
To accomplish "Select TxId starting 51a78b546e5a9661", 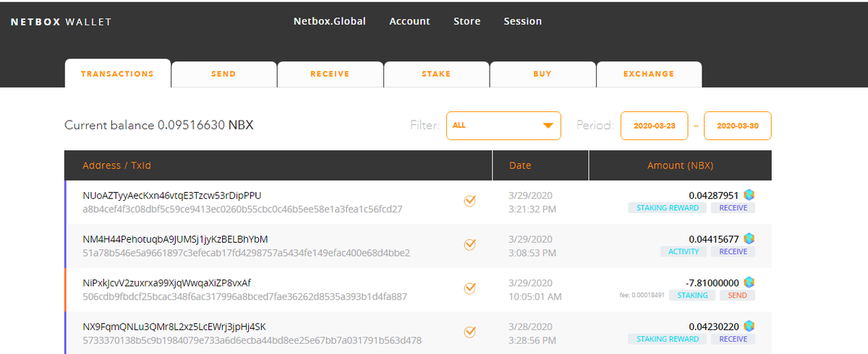I will 246,253.
